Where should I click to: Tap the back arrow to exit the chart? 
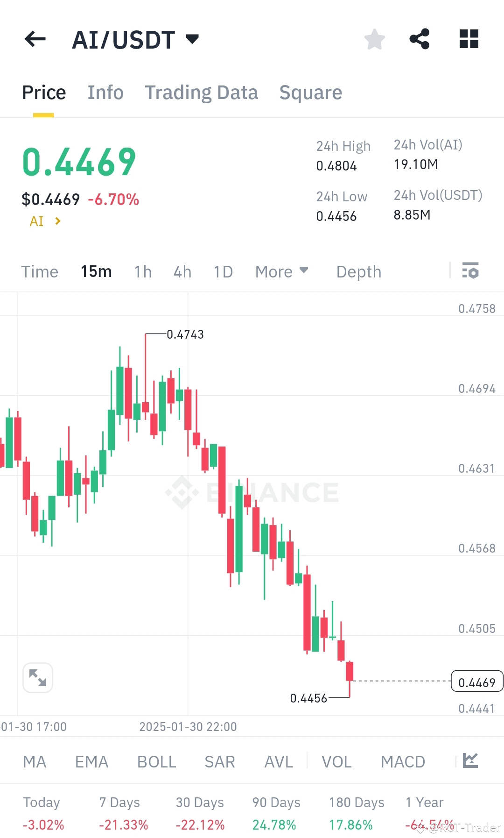pos(35,39)
